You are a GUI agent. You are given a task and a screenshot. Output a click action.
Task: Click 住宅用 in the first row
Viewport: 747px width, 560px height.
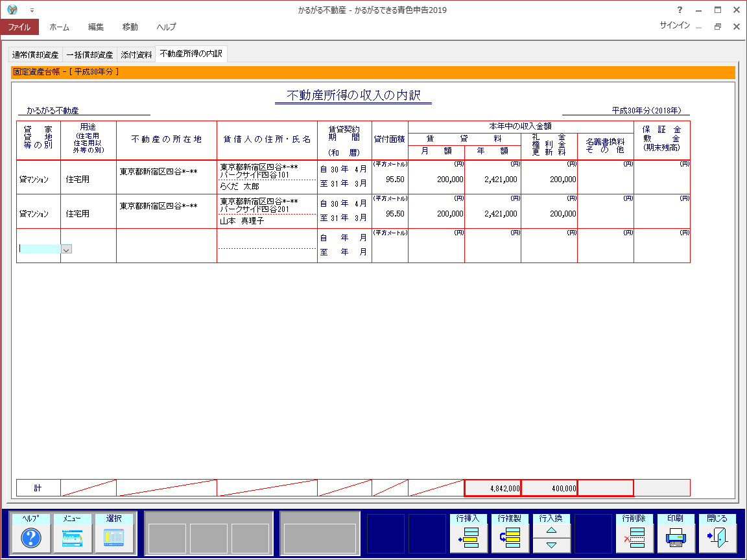pyautogui.click(x=78, y=180)
